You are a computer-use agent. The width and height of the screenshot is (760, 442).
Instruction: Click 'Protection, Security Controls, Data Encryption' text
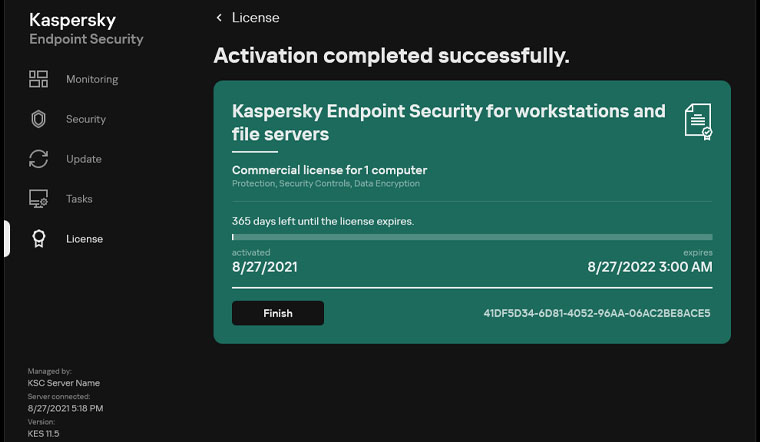pos(326,183)
